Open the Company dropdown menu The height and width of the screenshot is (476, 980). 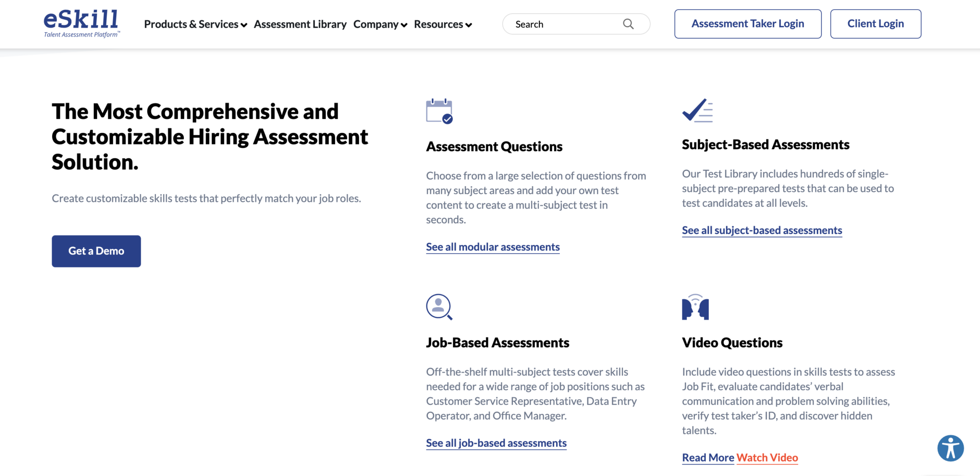click(x=379, y=24)
